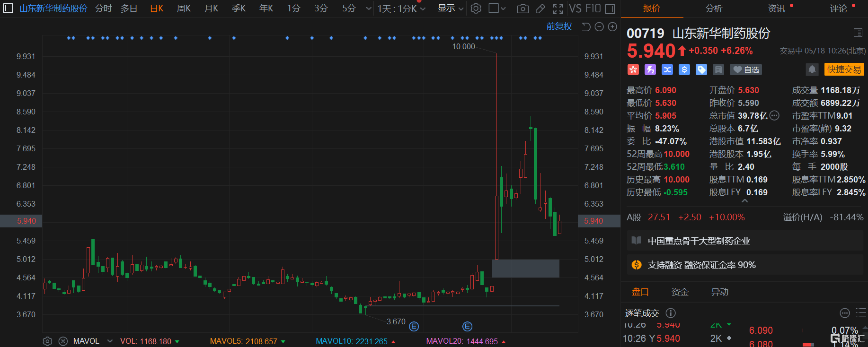Select 1分 one-minute chart tab
868x347 pixels.
pyautogui.click(x=293, y=9)
